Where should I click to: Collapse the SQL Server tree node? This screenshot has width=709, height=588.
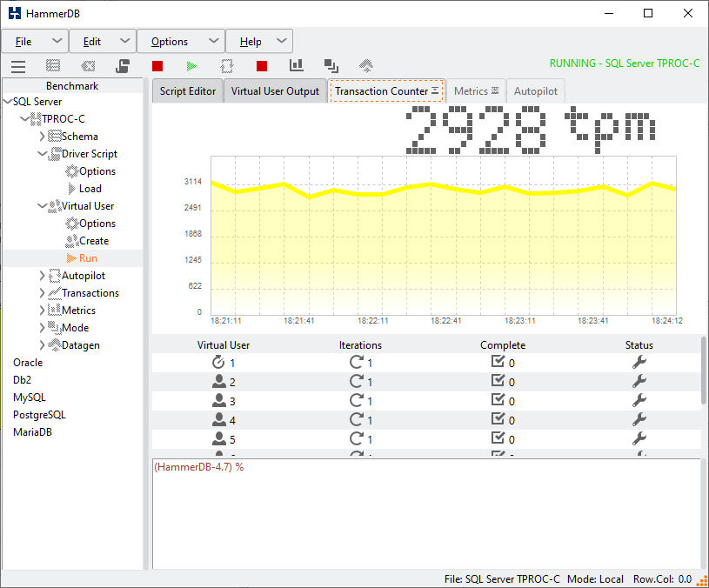(8, 102)
